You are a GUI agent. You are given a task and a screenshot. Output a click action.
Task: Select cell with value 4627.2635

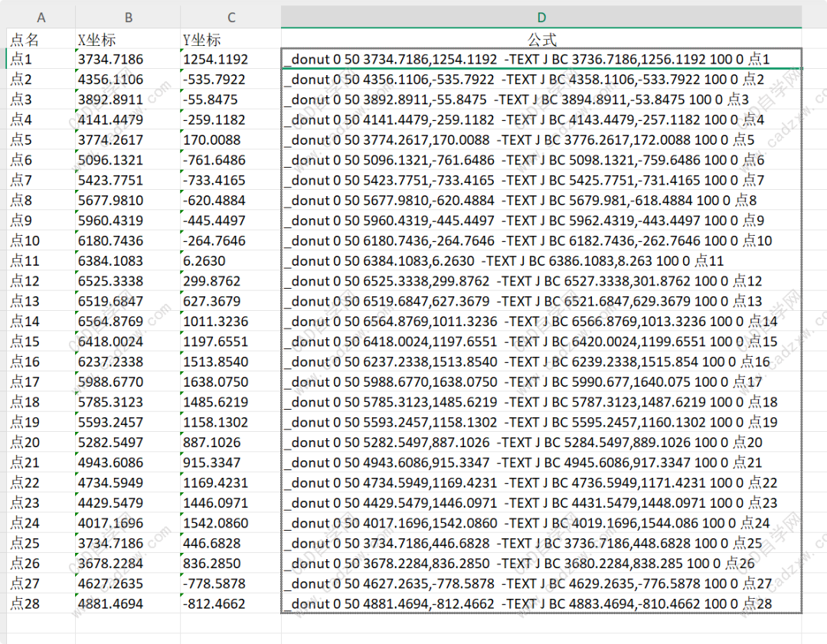click(x=128, y=583)
